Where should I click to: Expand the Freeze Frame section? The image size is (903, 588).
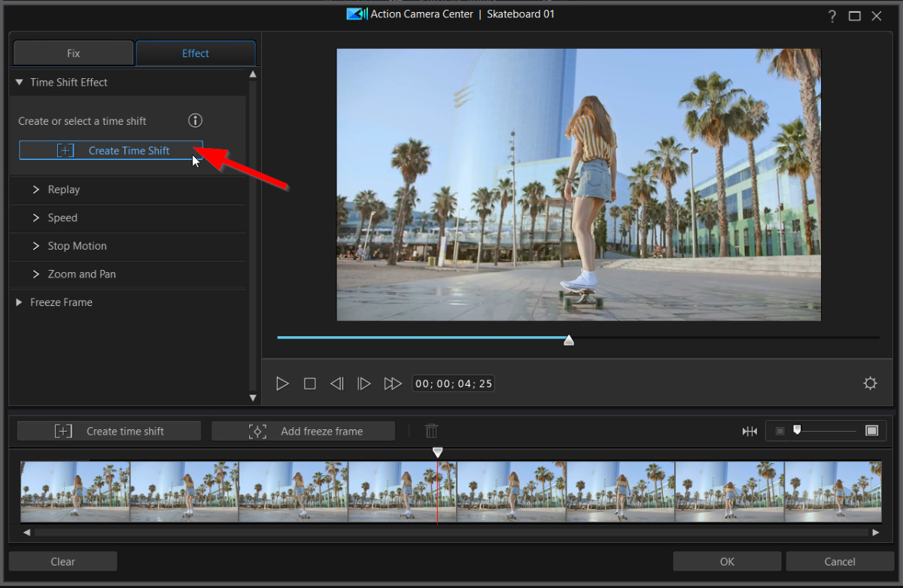pos(60,302)
